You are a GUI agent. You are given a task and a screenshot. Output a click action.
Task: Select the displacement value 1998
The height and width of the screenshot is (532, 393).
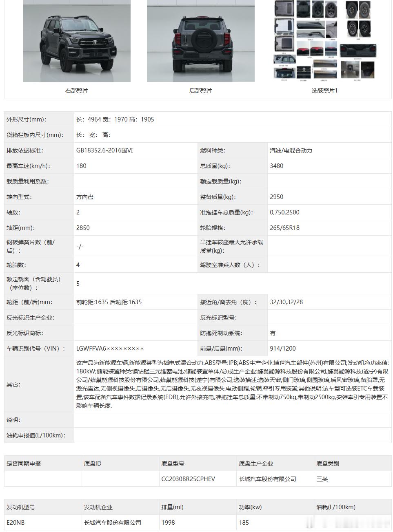[x=168, y=523]
